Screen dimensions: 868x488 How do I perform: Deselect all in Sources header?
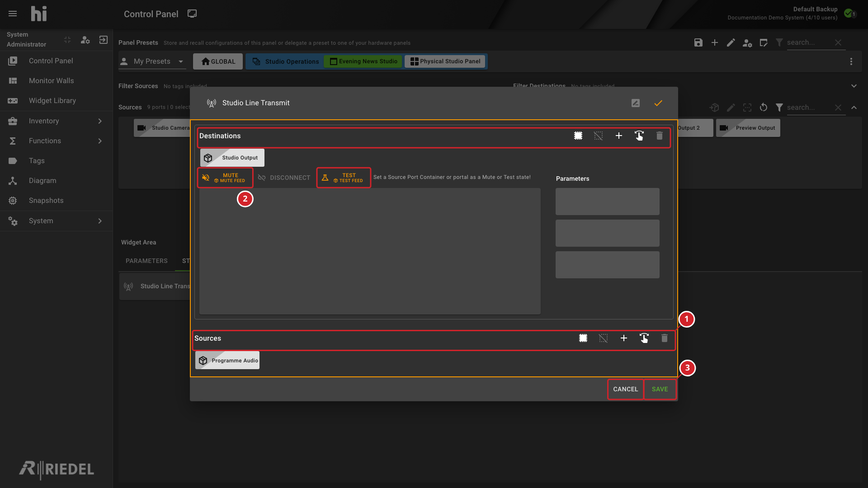click(x=603, y=338)
